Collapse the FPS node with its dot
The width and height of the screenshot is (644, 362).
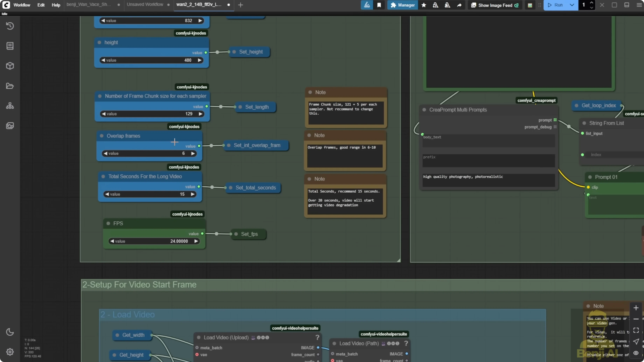point(108,223)
